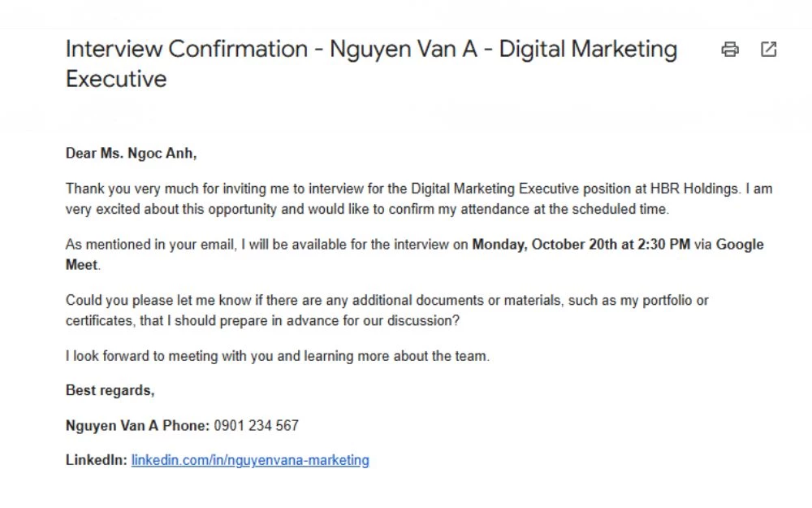Click 'HBR Holdings' in the first paragraph
The width and height of the screenshot is (812, 508).
[695, 189]
